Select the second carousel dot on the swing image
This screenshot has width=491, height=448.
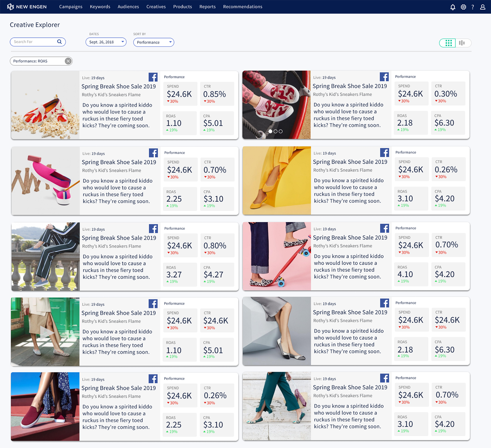click(x=275, y=132)
